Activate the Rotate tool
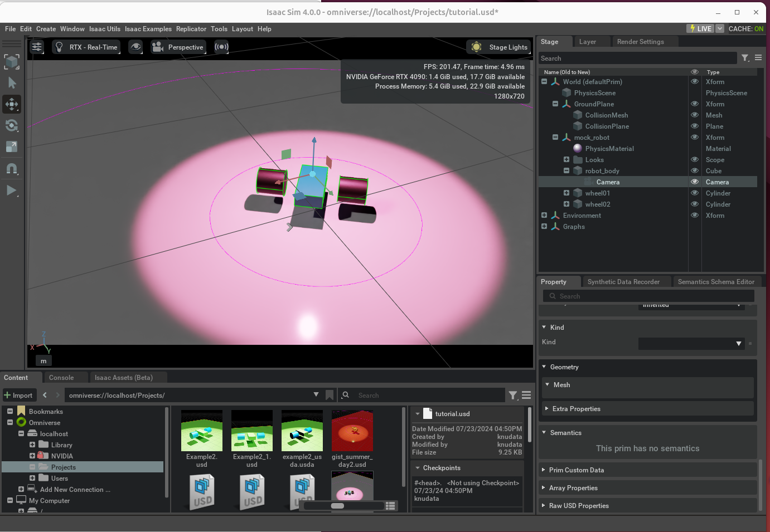This screenshot has height=532, width=770. click(12, 125)
